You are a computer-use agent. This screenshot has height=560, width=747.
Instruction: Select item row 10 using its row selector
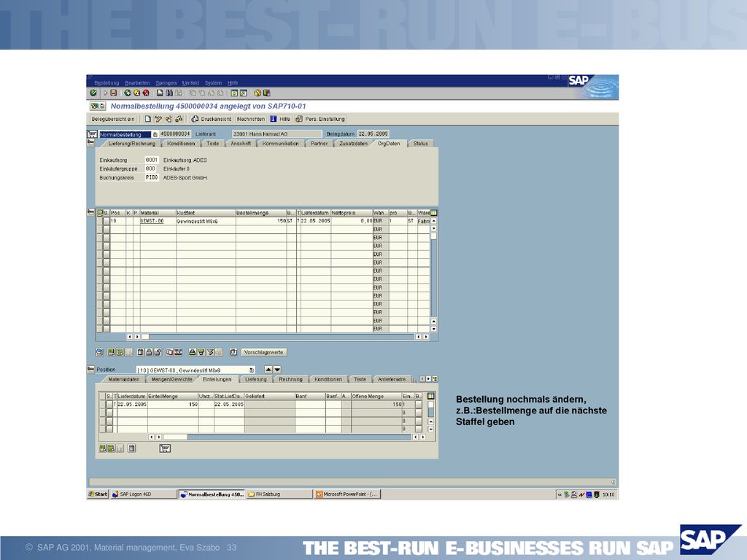[x=107, y=221]
